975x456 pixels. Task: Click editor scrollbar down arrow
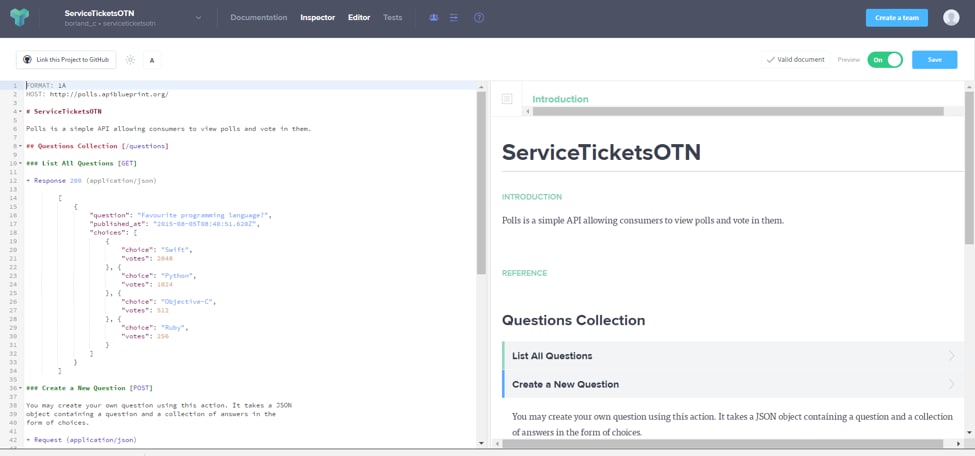(481, 443)
